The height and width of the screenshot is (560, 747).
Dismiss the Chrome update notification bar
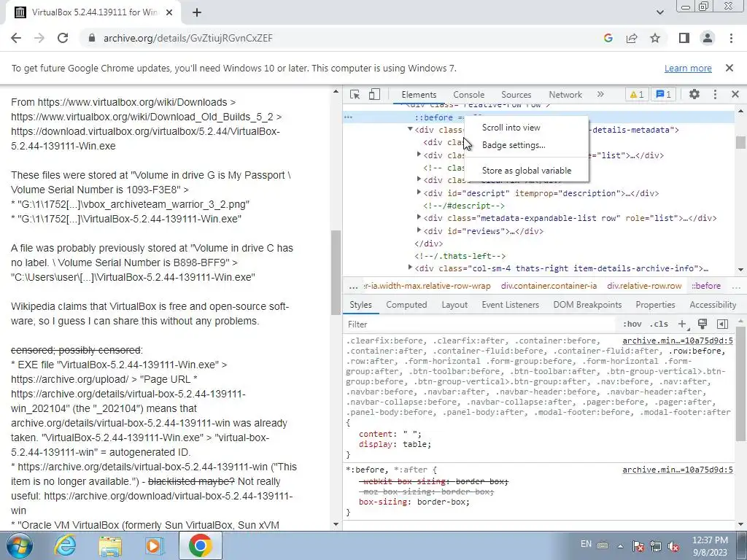729,68
